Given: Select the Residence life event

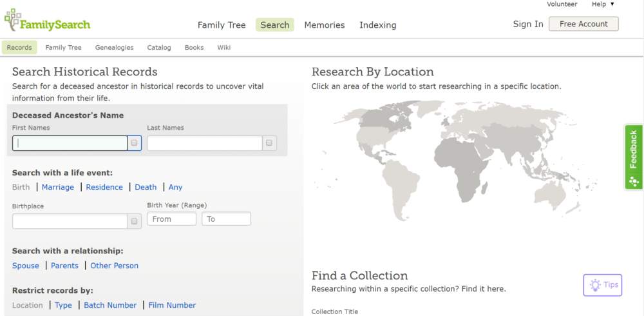Looking at the screenshot, I should coord(104,187).
